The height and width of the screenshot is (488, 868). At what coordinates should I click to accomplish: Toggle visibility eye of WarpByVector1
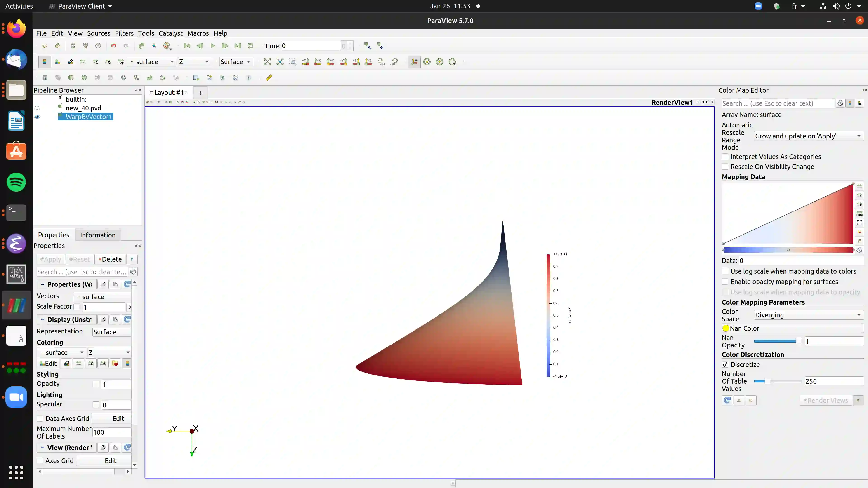[x=37, y=117]
